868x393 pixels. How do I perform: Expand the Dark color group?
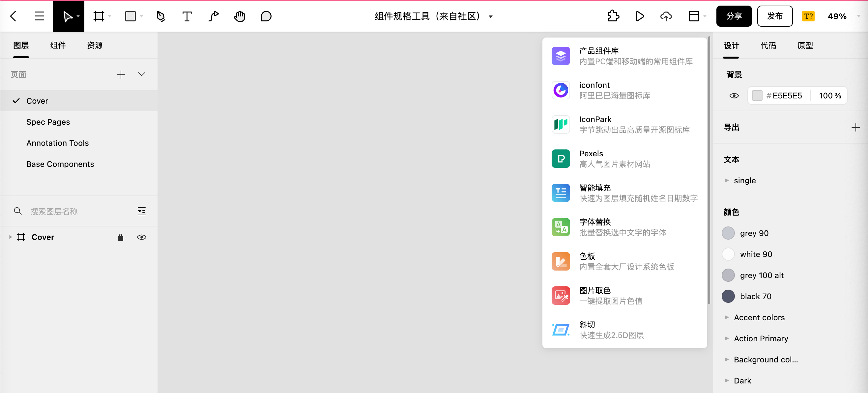coord(727,380)
